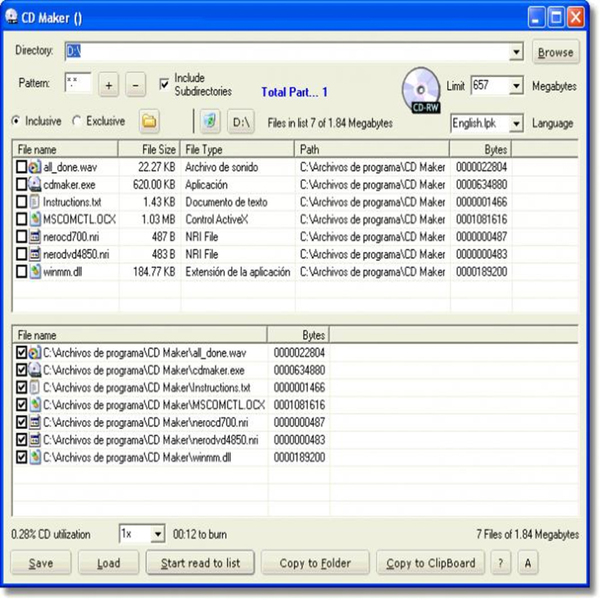Click the CD-RW disc icon
The height and width of the screenshot is (600, 600).
click(x=421, y=90)
